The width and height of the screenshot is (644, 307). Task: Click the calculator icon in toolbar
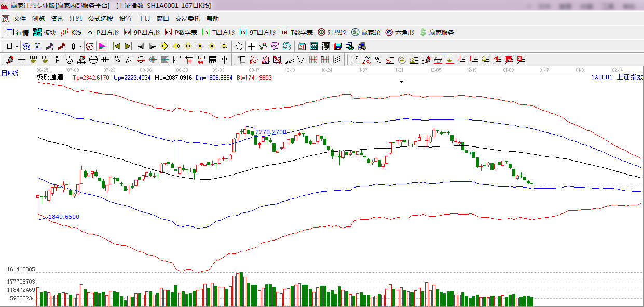click(x=313, y=46)
